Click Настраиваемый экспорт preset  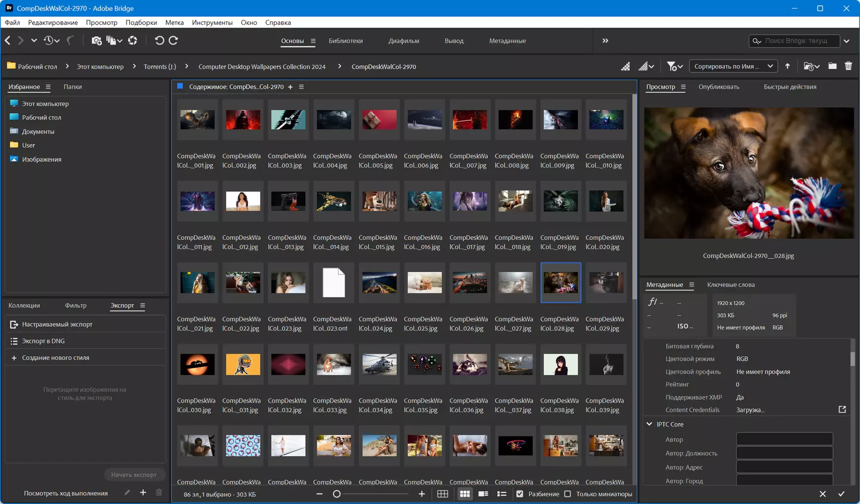point(57,324)
